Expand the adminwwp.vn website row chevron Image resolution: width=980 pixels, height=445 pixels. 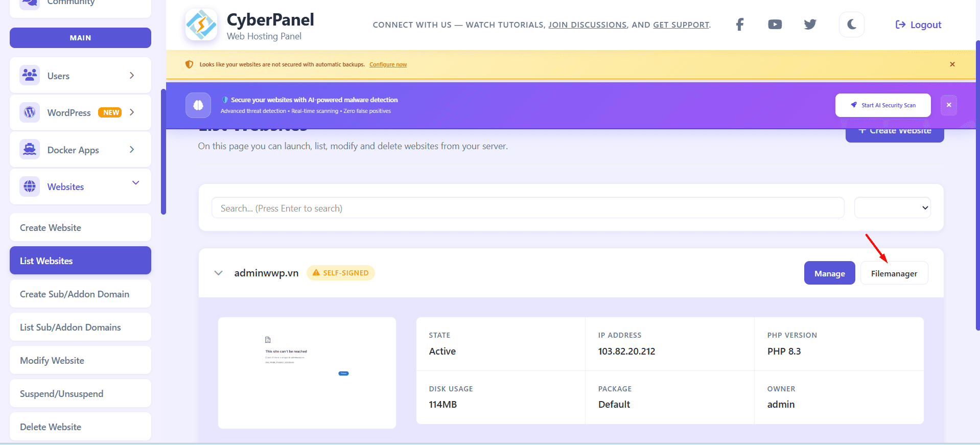click(219, 273)
